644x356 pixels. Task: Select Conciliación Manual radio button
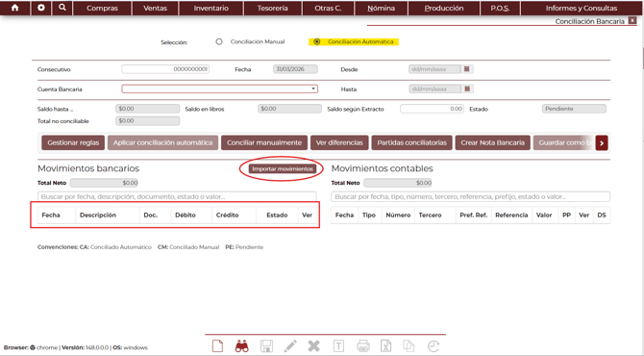coord(219,41)
